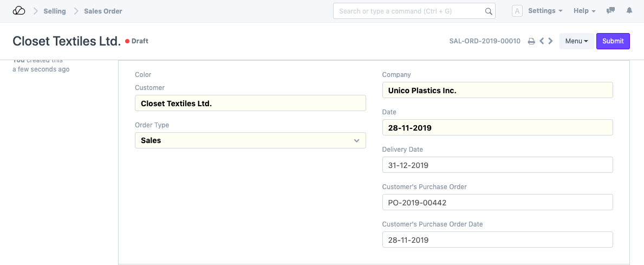This screenshot has width=644, height=265.
Task: Click the Customer's Purchase Order field
Action: [497, 202]
